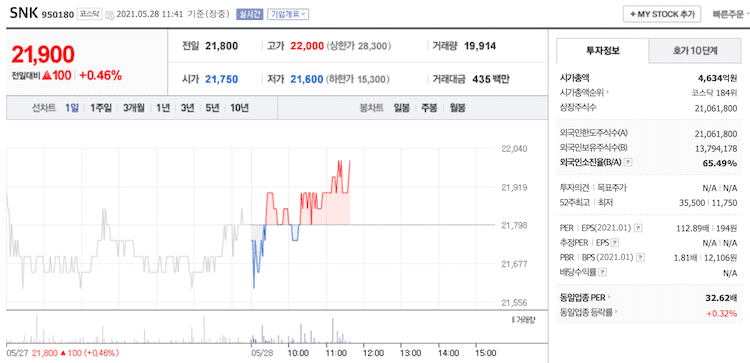
Task: Click the stock code 950180
Action: 58,15
